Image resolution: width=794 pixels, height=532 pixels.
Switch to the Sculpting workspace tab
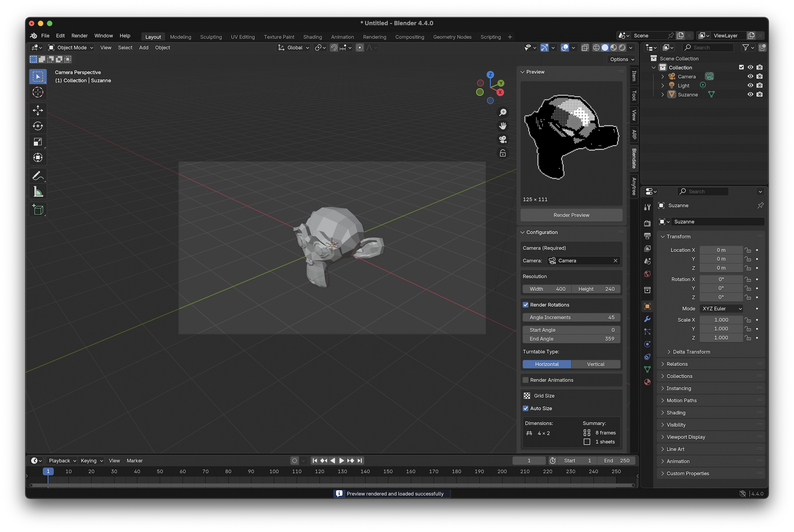211,37
